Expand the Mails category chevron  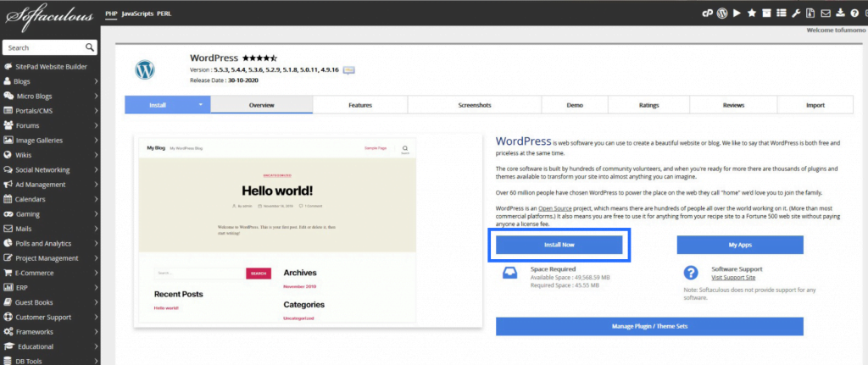97,229
